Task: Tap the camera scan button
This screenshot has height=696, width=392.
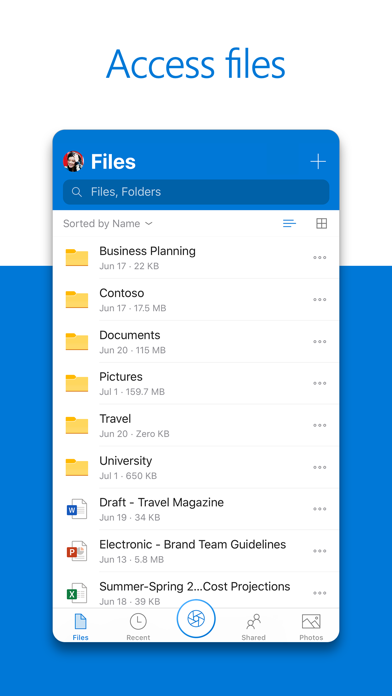Action: coord(196,618)
